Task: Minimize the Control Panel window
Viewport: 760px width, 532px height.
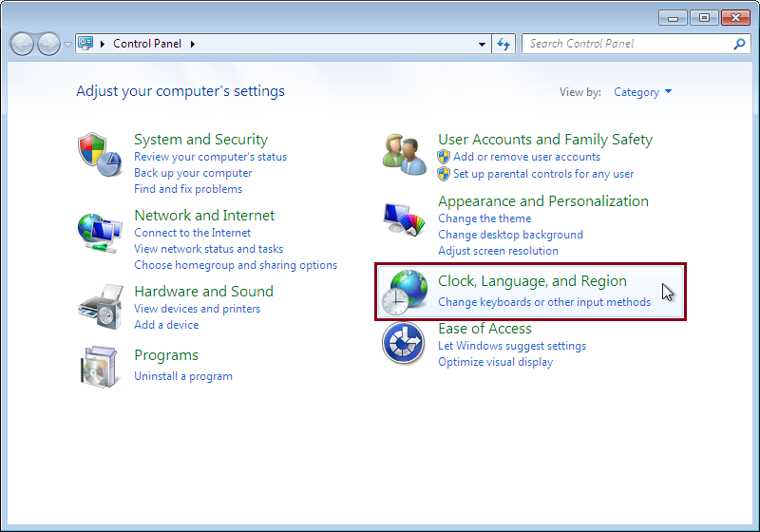Action: tap(673, 18)
